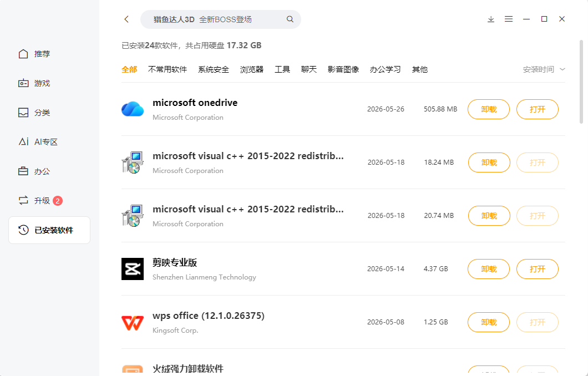
Task: Click wps office (12.1.0.26375) title
Action: [x=209, y=316]
